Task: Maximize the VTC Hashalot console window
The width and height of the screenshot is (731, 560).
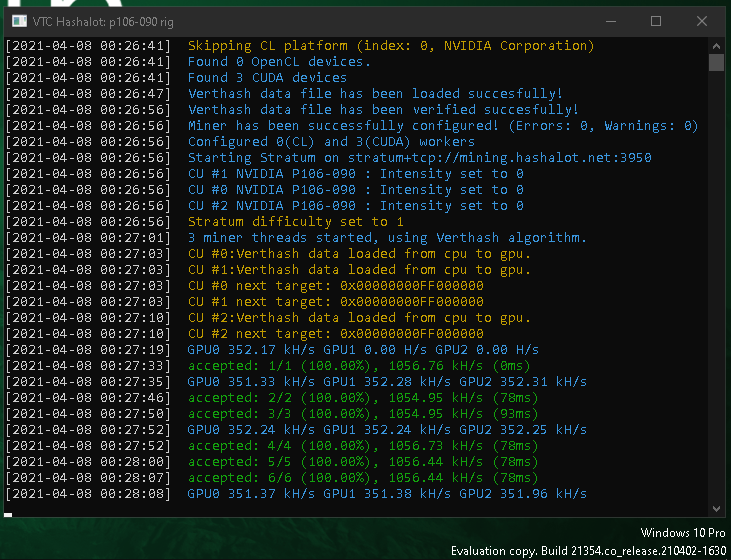Action: (x=656, y=21)
